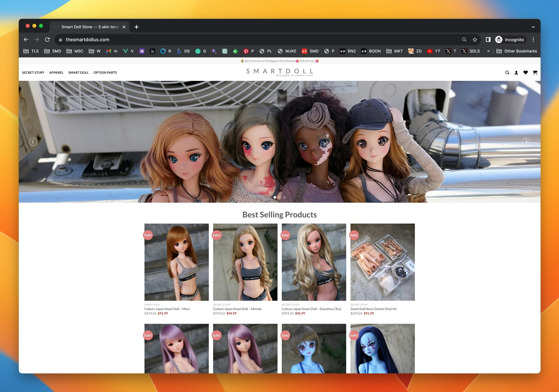Go to previous hero slide
Screen dimensions: 559x392
pyautogui.click(x=33, y=142)
